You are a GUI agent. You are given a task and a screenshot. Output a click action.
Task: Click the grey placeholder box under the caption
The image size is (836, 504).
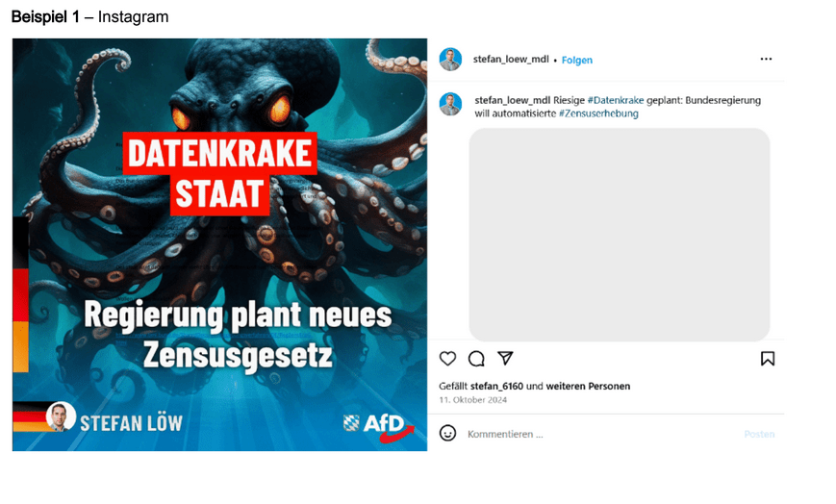click(619, 235)
